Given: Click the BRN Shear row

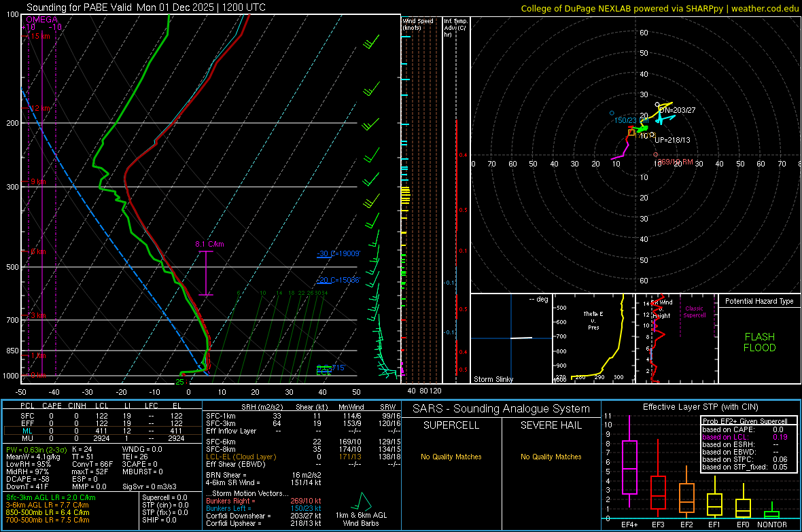Looking at the screenshot, I should pyautogui.click(x=264, y=475).
